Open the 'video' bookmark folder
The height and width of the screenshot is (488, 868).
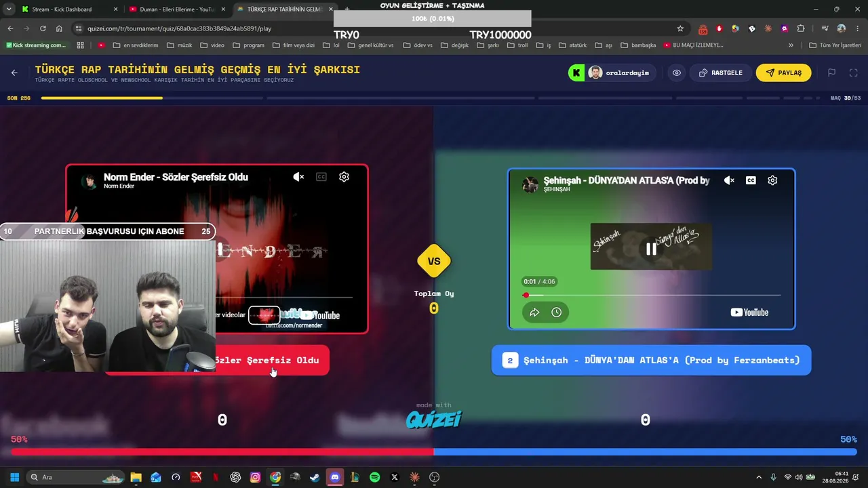pyautogui.click(x=212, y=45)
